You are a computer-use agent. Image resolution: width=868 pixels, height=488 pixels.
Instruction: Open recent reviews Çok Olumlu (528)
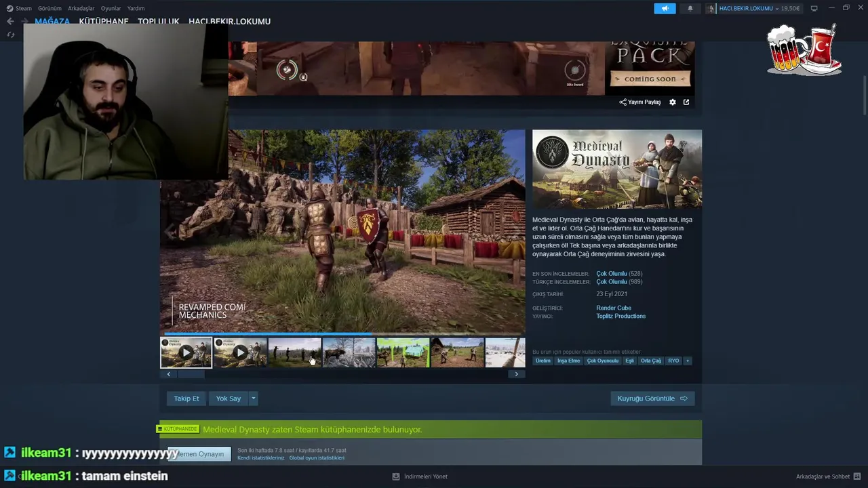pyautogui.click(x=619, y=274)
